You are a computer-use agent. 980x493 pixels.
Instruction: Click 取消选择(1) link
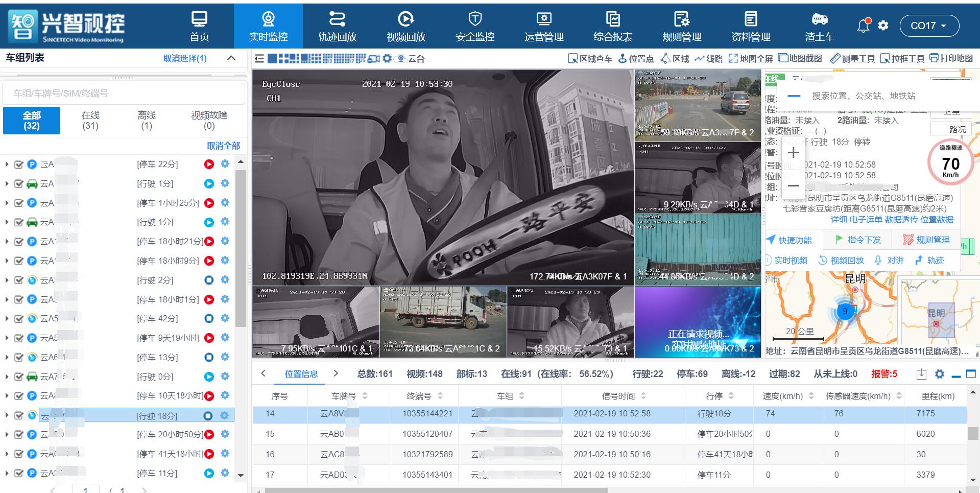point(185,58)
